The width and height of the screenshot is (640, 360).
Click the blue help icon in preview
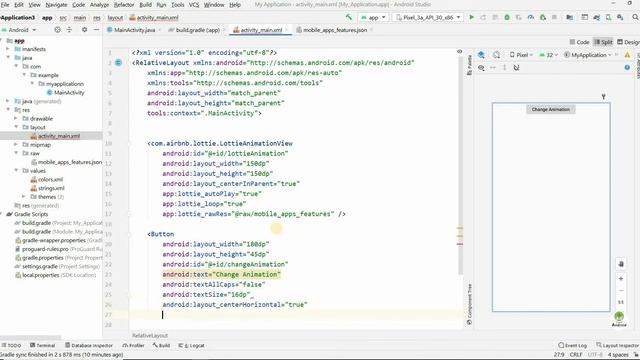[x=627, y=68]
